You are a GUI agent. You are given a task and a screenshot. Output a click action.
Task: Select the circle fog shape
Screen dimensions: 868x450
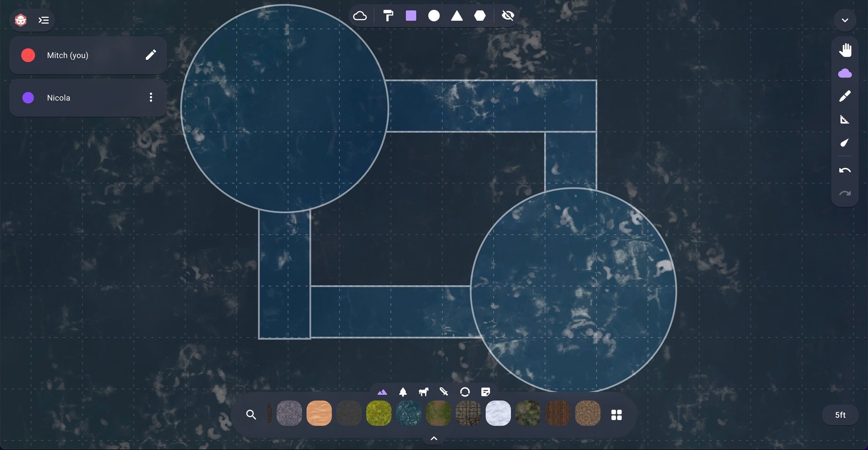434,16
